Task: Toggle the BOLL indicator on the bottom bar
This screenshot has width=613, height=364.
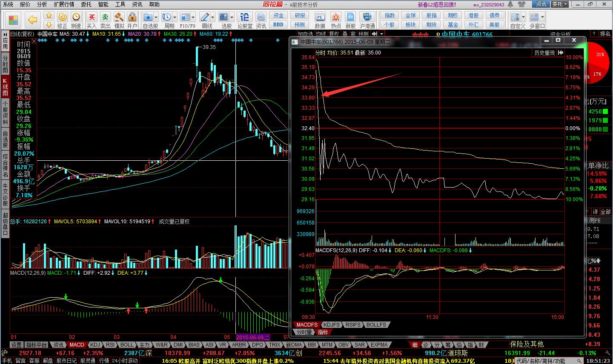Action: pyautogui.click(x=127, y=345)
